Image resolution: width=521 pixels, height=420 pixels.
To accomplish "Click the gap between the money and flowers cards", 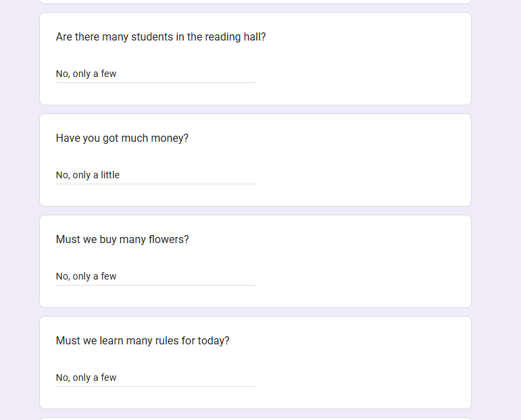I will (255, 211).
